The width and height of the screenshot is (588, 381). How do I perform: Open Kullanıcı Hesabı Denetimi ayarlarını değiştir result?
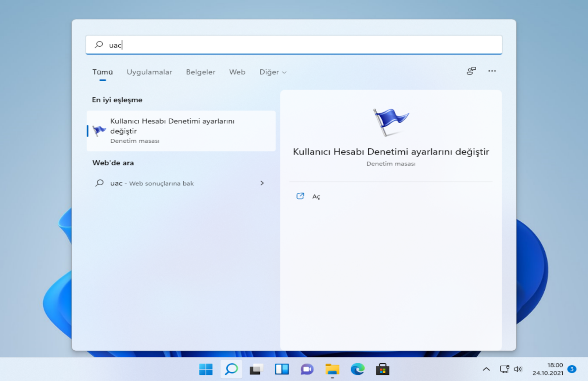point(181,131)
